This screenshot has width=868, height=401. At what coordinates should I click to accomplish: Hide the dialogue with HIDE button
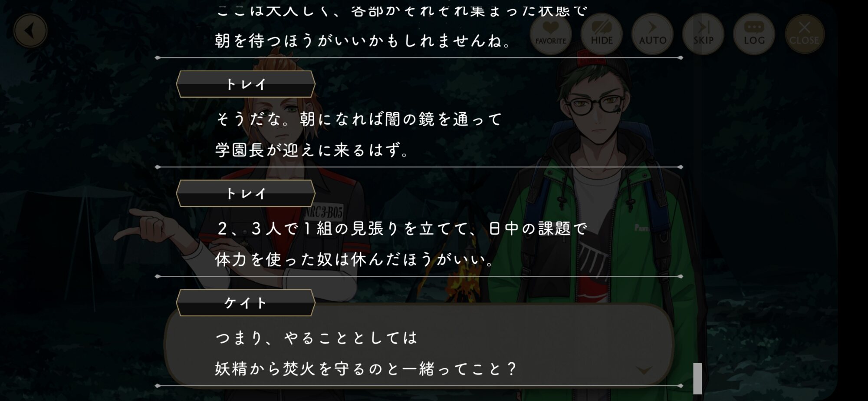601,33
